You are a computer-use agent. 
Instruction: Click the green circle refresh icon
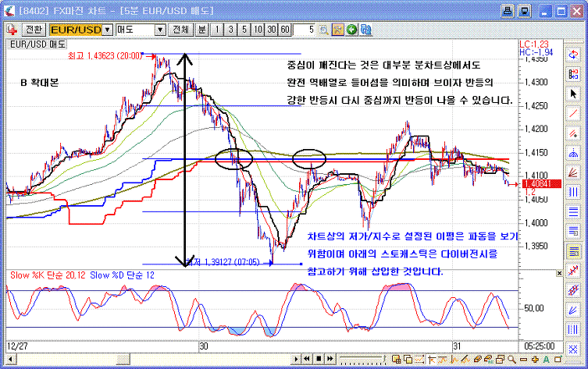point(351,30)
